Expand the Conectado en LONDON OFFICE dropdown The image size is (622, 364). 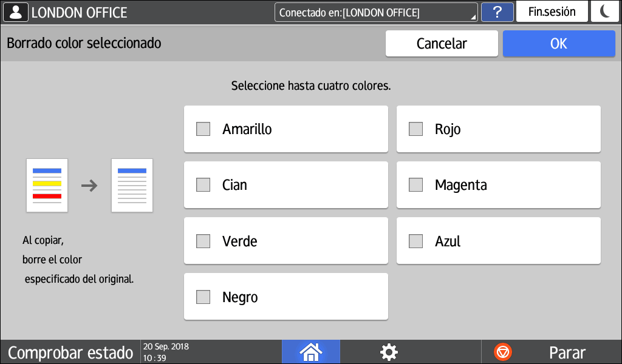pyautogui.click(x=375, y=13)
